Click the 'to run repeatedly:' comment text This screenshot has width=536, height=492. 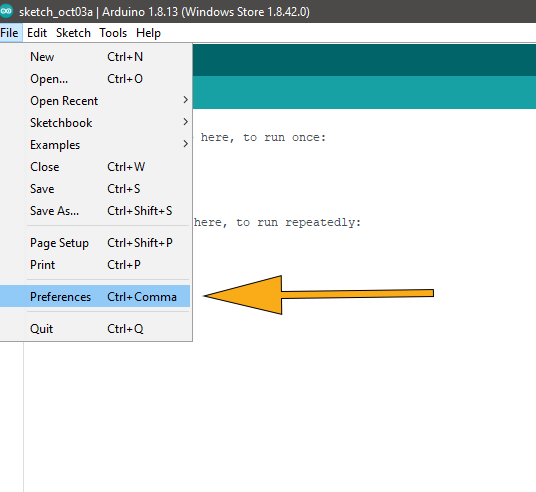tap(298, 223)
